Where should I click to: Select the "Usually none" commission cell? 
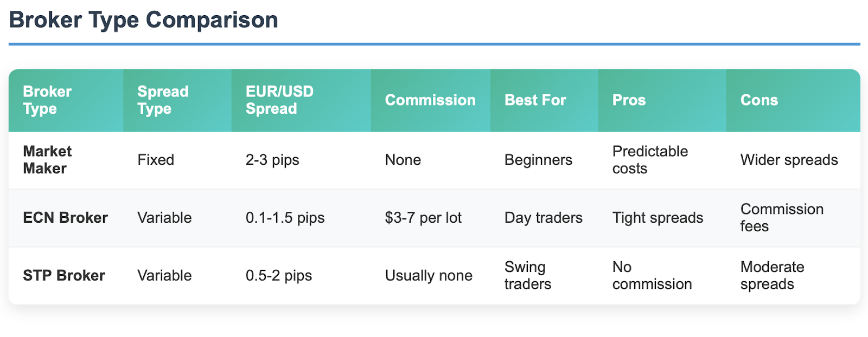429,275
